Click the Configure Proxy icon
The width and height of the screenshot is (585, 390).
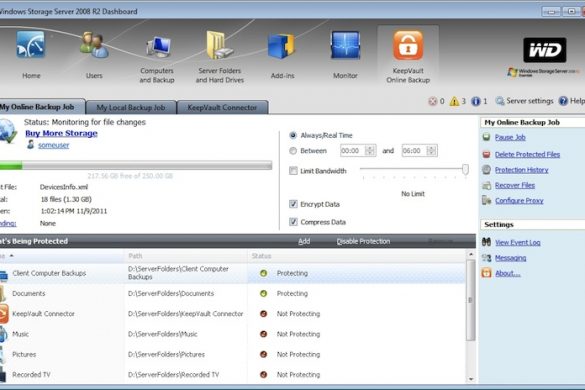click(x=486, y=200)
